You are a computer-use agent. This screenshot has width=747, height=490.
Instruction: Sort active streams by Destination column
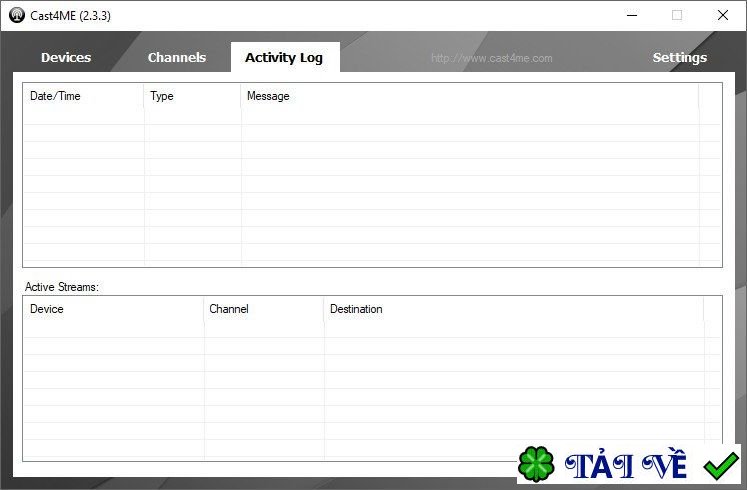514,309
